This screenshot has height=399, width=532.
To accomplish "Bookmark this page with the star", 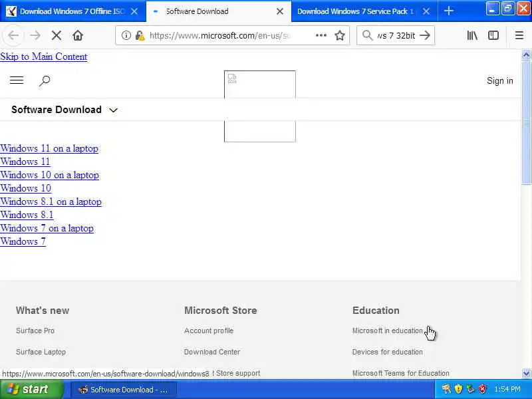I will click(340, 35).
